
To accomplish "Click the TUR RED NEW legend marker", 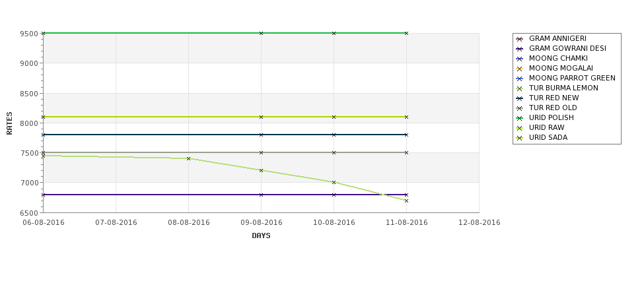I will [520, 98].
